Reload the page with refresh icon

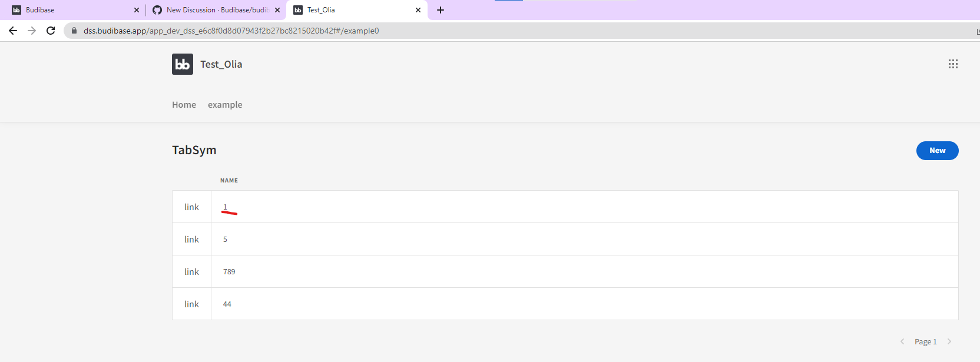point(51,31)
